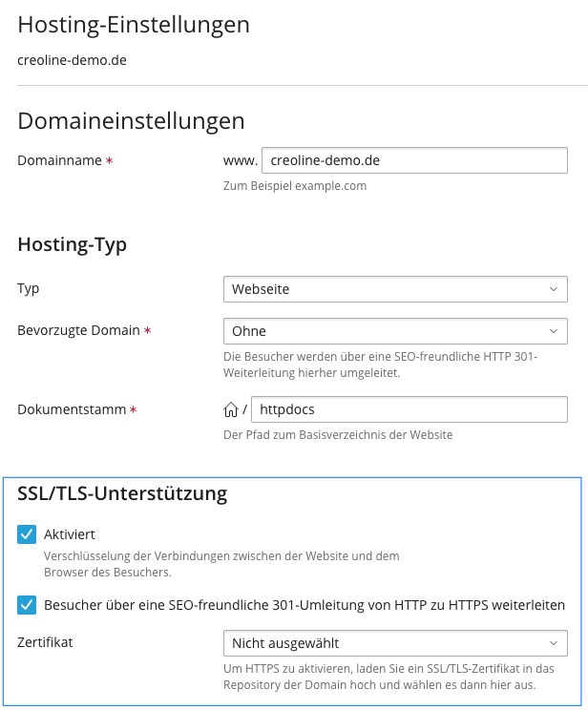Toggle the HTTP to HTTPS 301 redirect checkbox
This screenshot has height=710, width=588.
(x=27, y=605)
